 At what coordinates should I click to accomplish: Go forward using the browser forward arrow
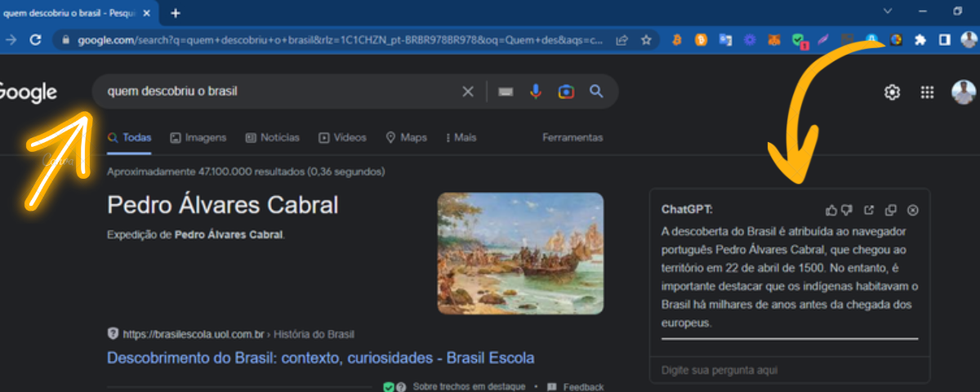tap(11, 39)
